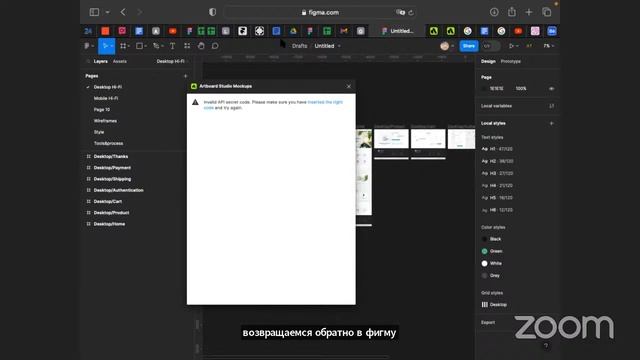Switch to the Prototype tab

click(511, 61)
